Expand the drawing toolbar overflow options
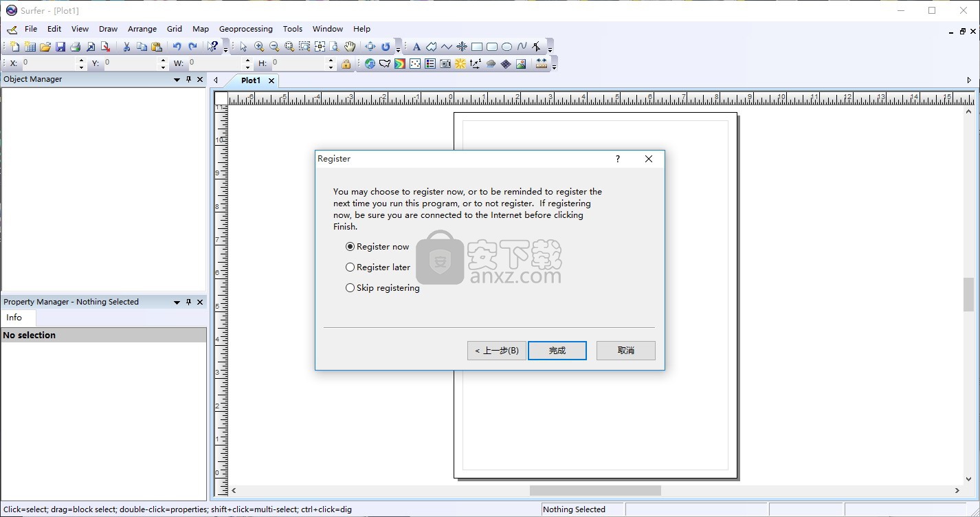The image size is (980, 517). click(x=550, y=49)
